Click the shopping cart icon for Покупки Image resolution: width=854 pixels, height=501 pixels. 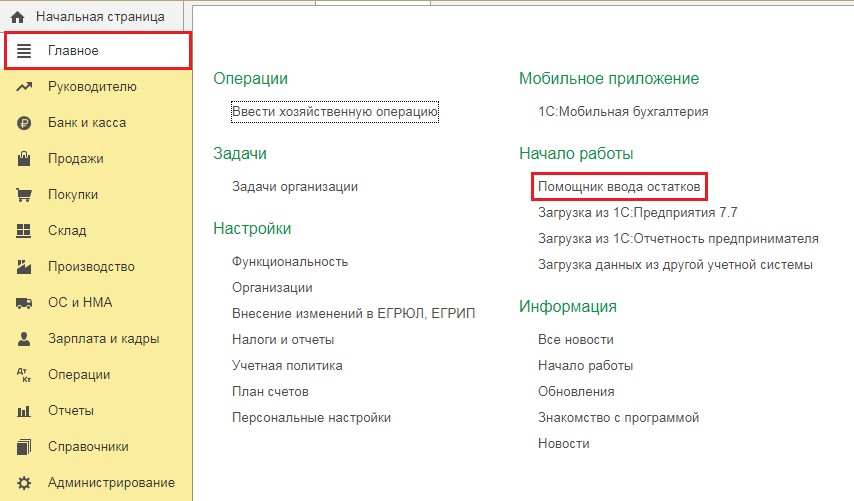pos(24,195)
